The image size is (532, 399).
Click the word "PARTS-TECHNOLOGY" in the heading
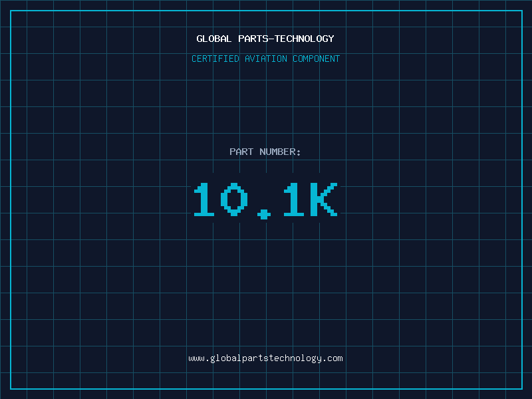pyautogui.click(x=286, y=39)
